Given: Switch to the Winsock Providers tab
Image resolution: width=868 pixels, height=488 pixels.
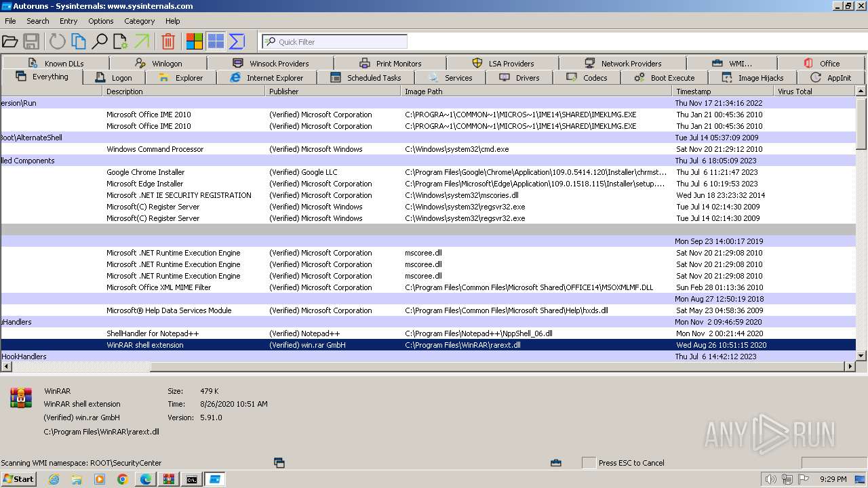Looking at the screenshot, I should [x=271, y=63].
